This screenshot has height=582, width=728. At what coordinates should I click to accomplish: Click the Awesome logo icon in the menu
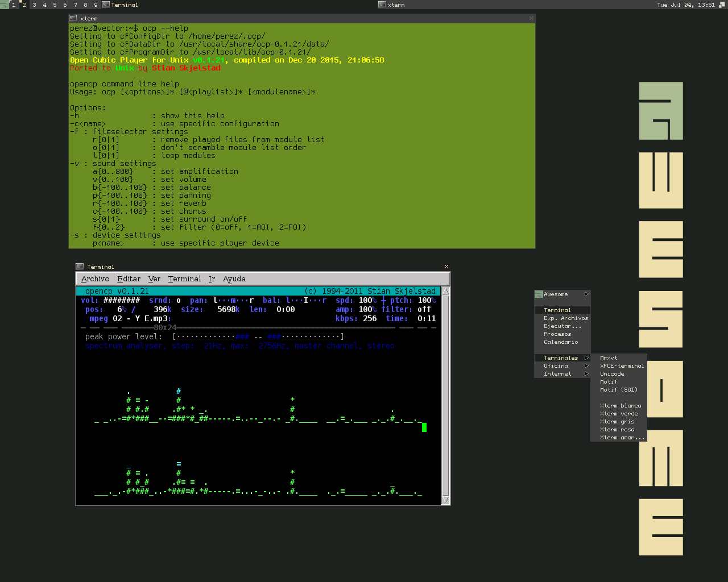coord(539,294)
